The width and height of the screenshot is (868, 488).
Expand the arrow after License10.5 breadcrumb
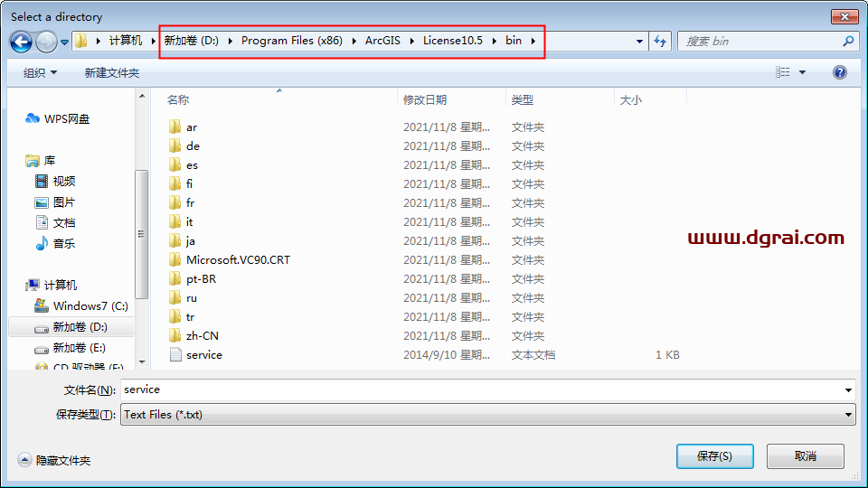point(494,41)
